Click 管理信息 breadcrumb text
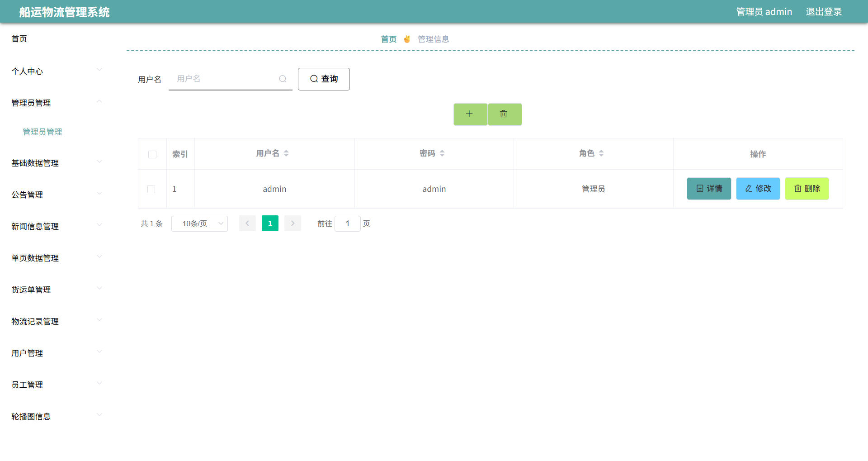This screenshot has width=868, height=461. point(434,39)
